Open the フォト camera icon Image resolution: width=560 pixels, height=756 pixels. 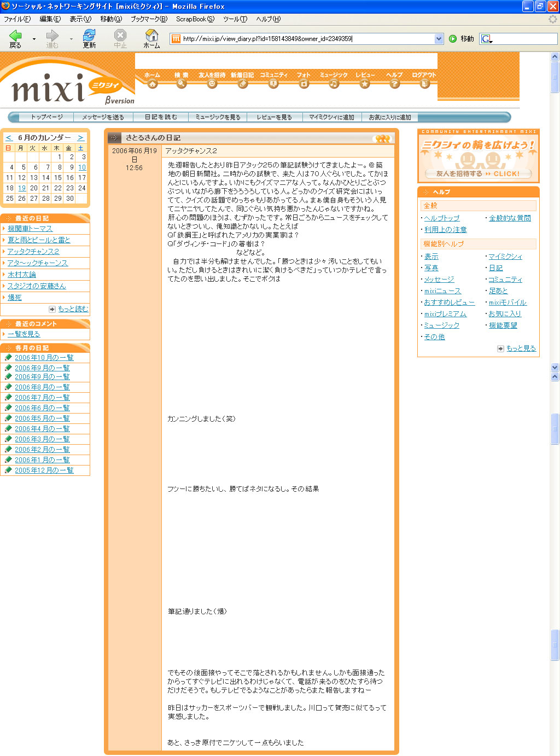tap(304, 84)
